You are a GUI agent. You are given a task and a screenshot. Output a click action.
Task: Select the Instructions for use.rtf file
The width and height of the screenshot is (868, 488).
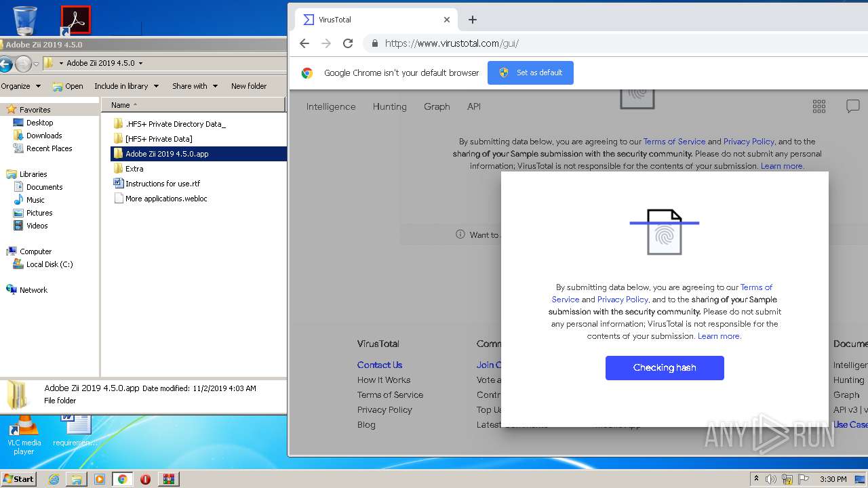point(163,184)
